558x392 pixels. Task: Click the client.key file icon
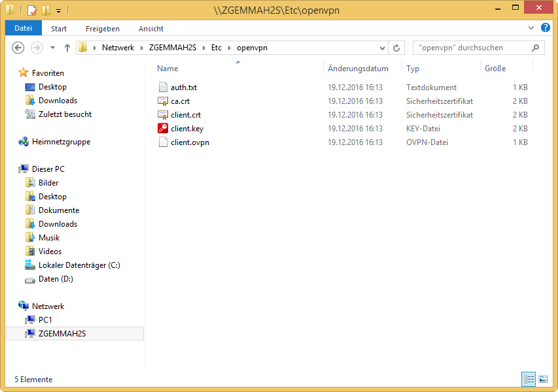[164, 129]
